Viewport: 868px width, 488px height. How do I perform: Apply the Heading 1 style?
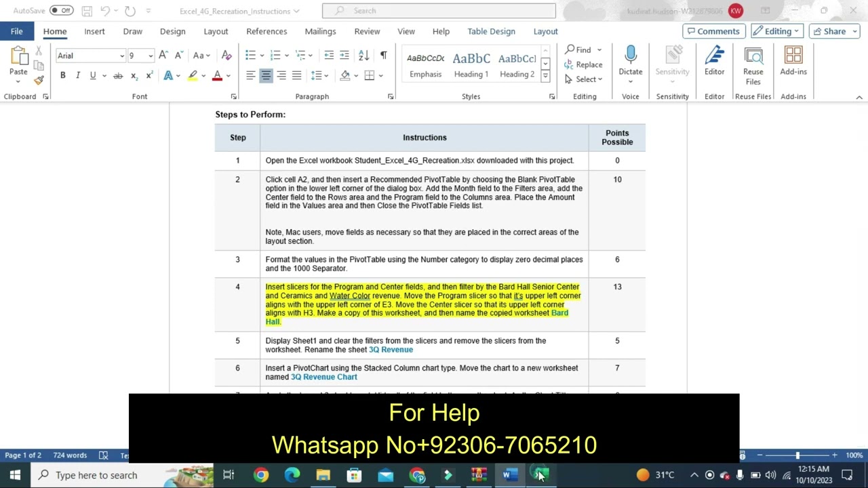(471, 66)
